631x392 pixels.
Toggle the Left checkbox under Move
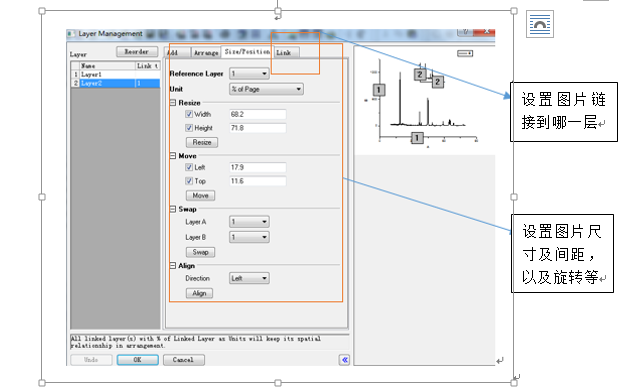point(189,167)
